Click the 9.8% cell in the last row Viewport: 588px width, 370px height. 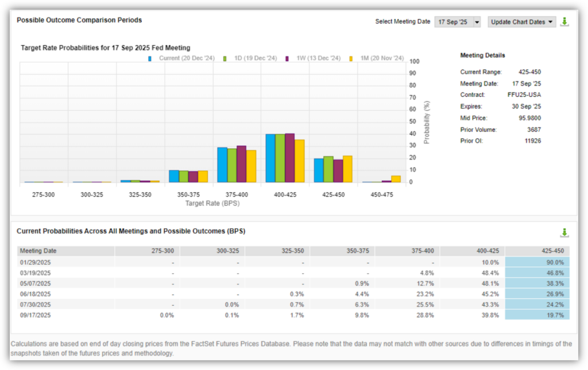click(x=342, y=315)
